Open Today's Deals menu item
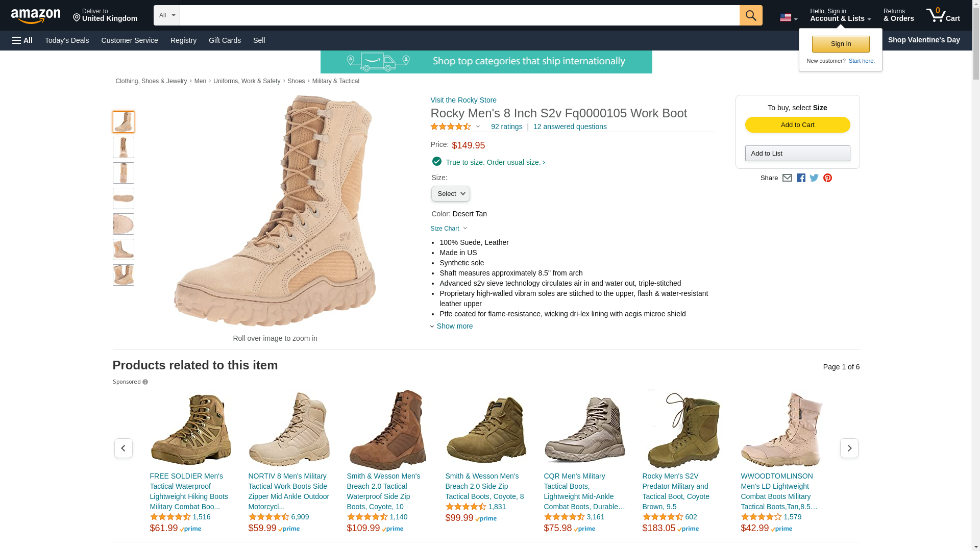Viewport: 980px width, 551px height. (x=67, y=40)
